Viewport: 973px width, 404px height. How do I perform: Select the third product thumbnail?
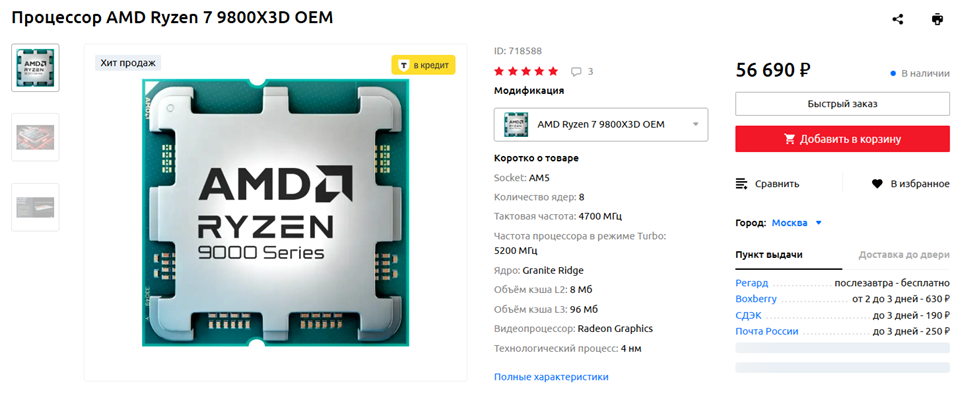coord(35,207)
